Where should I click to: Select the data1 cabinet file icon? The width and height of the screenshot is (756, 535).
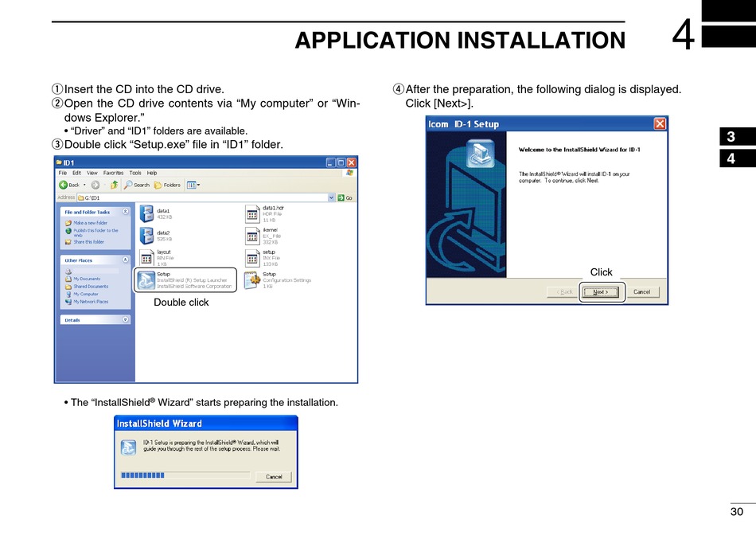click(146, 213)
